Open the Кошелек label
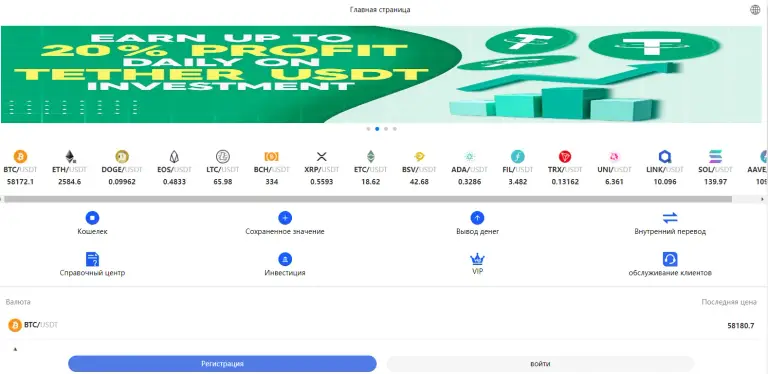Screen dimensions: 768x374 [92, 232]
